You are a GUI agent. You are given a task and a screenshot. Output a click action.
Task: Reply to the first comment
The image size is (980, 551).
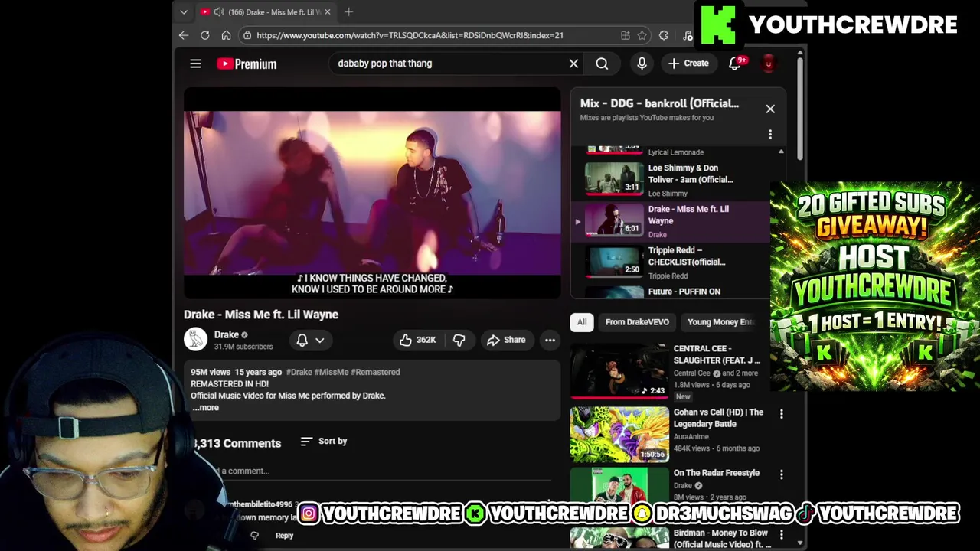(284, 536)
